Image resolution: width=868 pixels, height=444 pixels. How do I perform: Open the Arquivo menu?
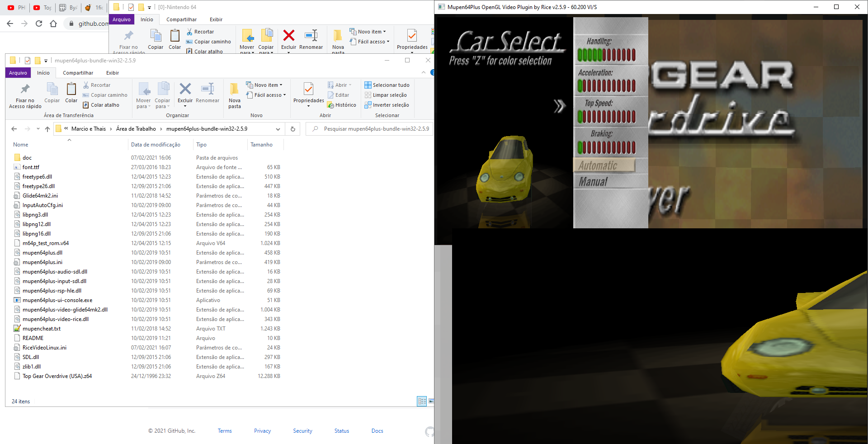coord(18,73)
